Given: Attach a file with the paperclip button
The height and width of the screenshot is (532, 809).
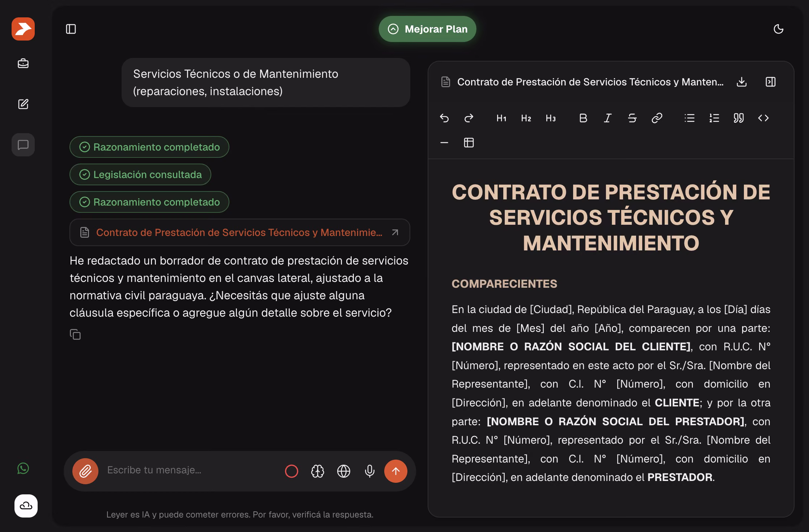Looking at the screenshot, I should (85, 471).
